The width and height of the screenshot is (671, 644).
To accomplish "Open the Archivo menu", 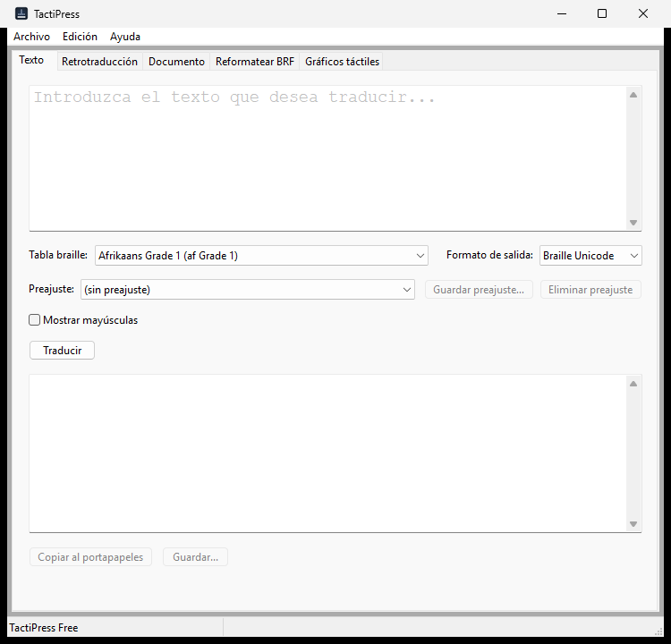I will 31,37.
